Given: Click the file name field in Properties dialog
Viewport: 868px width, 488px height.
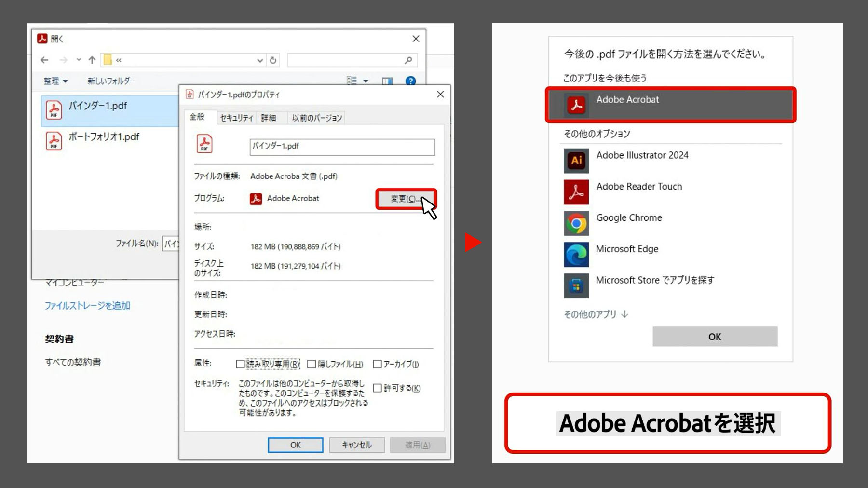Looking at the screenshot, I should [x=342, y=147].
